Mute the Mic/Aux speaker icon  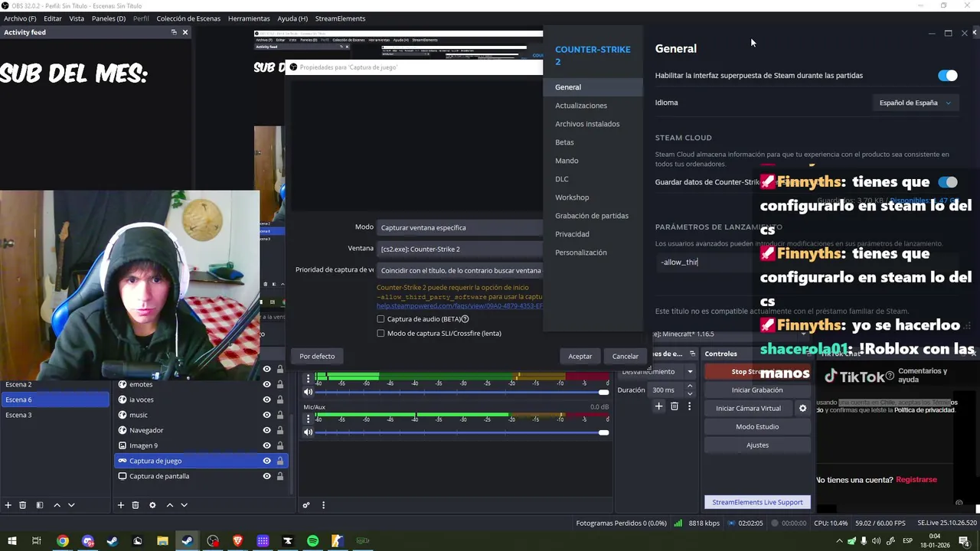coord(309,432)
